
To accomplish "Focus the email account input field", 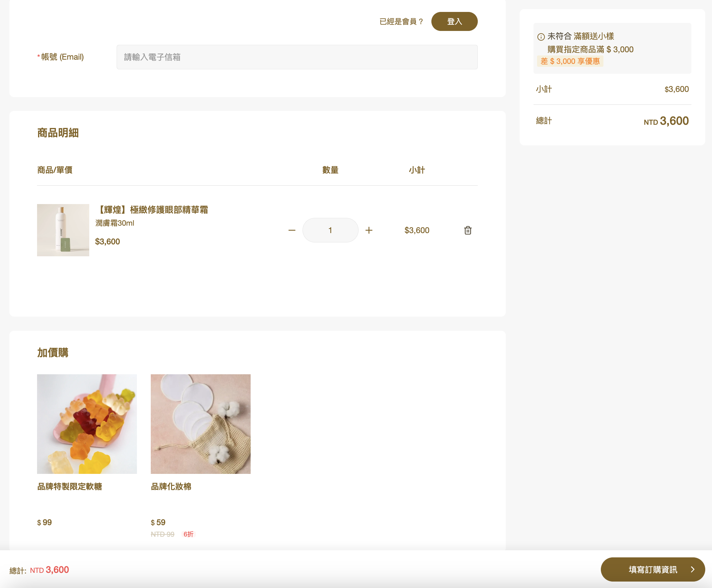I will click(297, 57).
